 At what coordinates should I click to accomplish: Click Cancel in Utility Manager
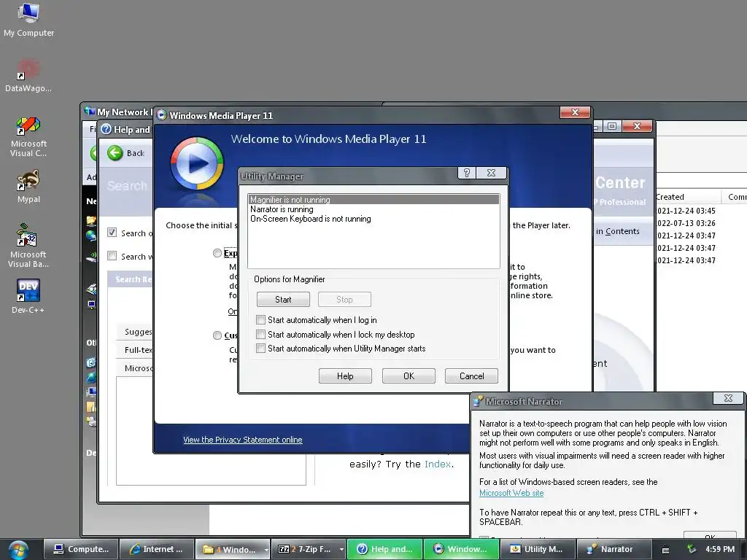(x=472, y=376)
